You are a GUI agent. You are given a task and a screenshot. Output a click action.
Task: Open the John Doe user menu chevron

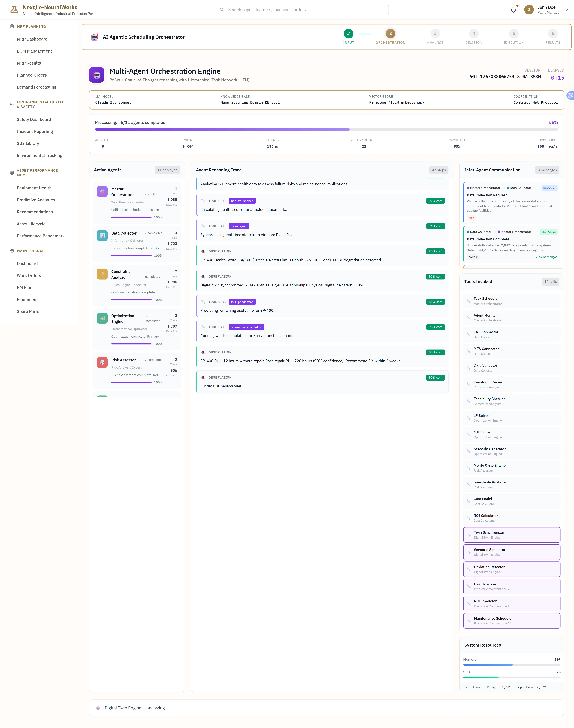[567, 10]
